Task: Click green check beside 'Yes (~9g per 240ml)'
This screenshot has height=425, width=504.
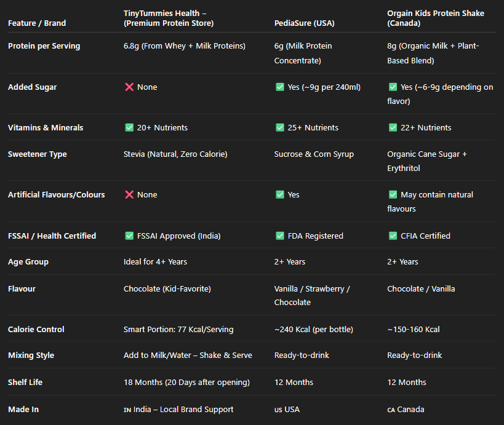Action: (x=280, y=87)
